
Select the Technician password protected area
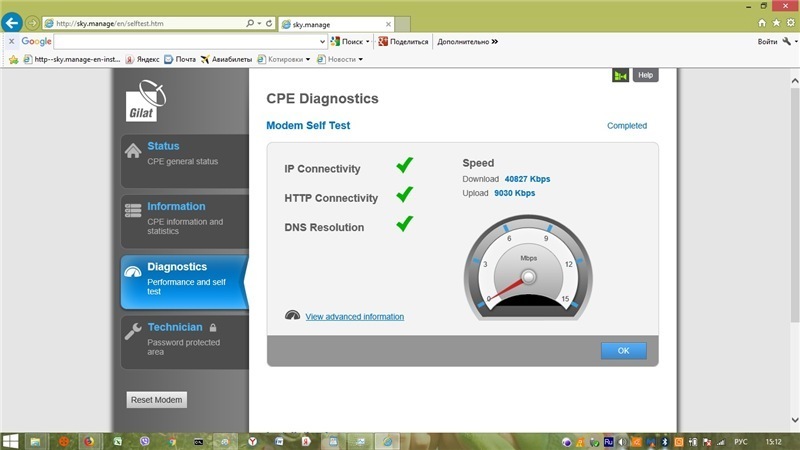(182, 340)
